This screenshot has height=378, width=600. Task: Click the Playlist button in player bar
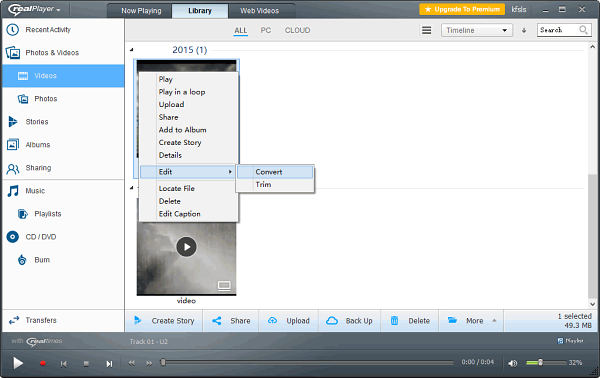pos(571,341)
